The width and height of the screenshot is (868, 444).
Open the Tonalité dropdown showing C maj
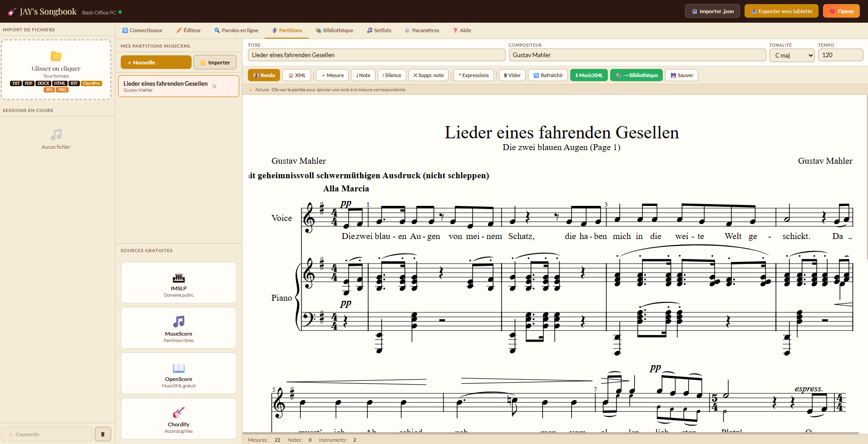tap(792, 55)
